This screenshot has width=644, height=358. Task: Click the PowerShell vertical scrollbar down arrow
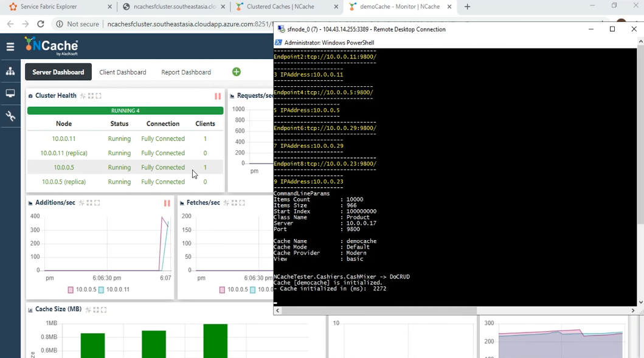[640, 302]
